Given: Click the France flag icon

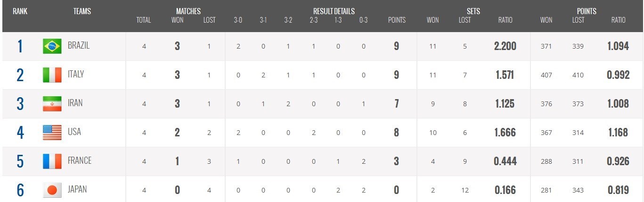Looking at the screenshot, I should click(x=52, y=161).
